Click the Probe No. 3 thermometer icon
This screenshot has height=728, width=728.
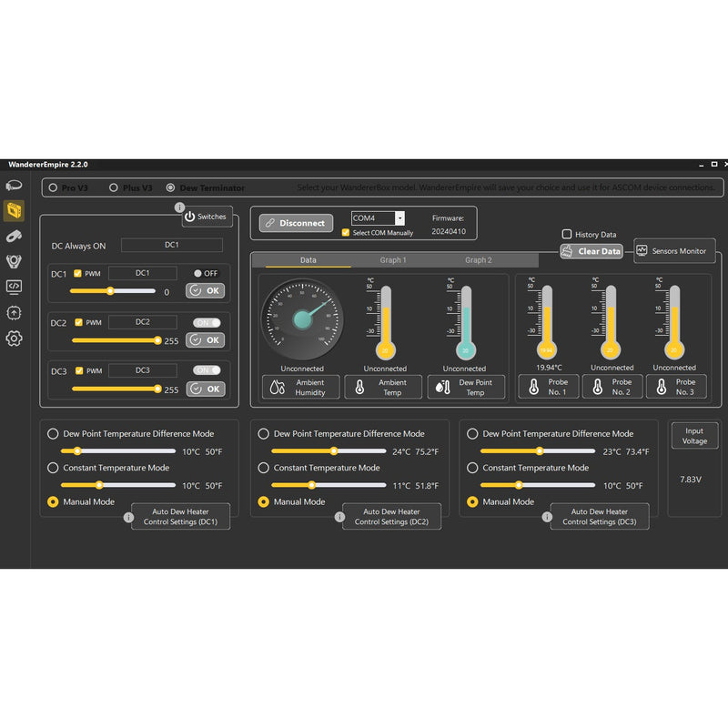pyautogui.click(x=662, y=386)
